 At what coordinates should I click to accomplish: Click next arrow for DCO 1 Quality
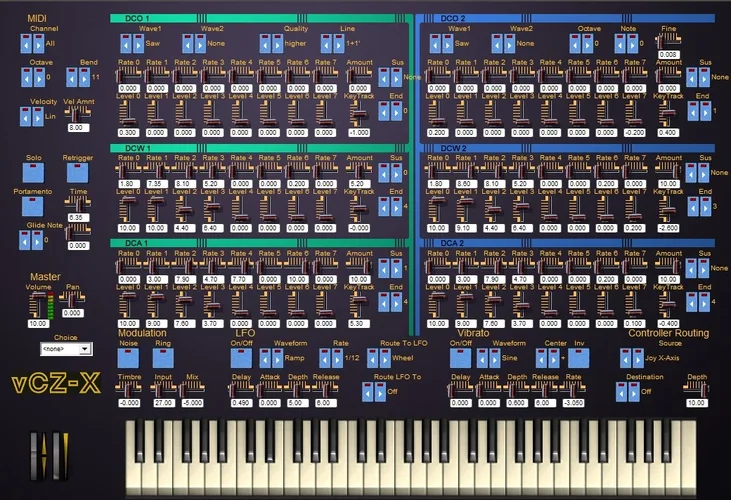point(277,44)
